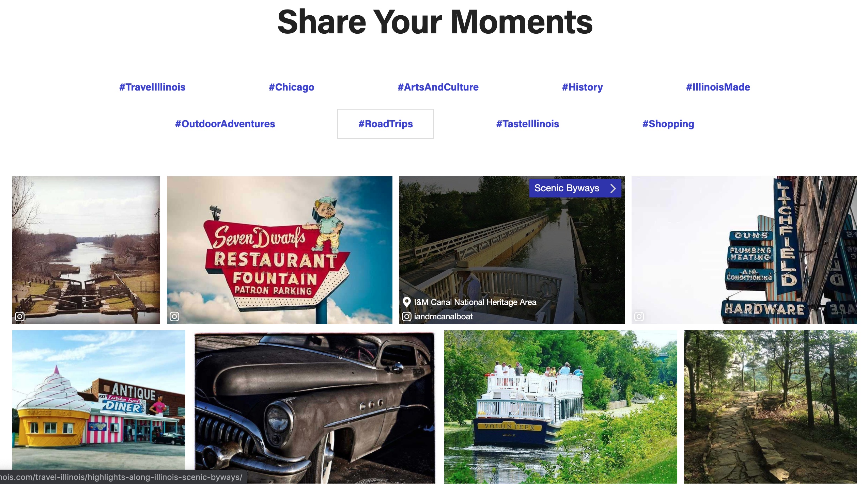Click Instagram icon on Seven Dwarfs photo
This screenshot has height=484, width=868.
point(174,317)
